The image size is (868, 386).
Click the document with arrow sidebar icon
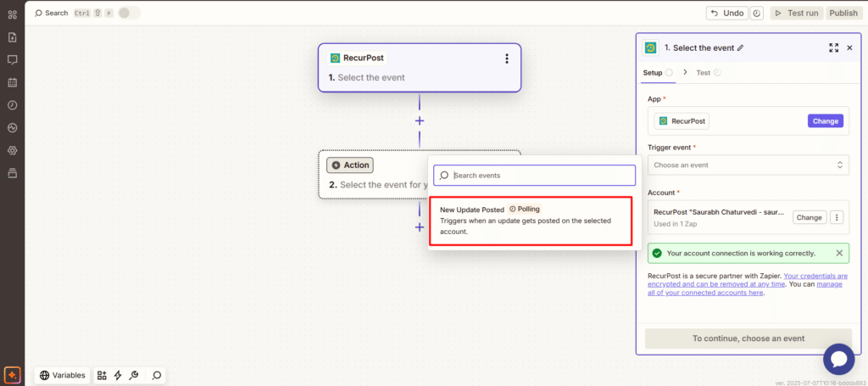point(12,37)
